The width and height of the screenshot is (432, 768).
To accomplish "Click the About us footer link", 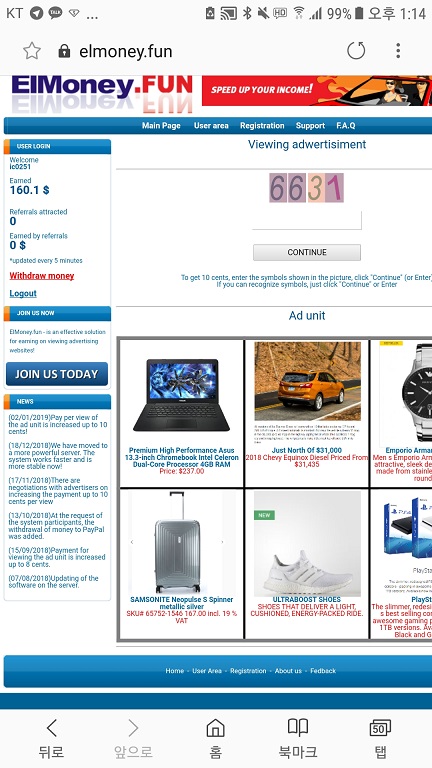I will click(x=288, y=671).
